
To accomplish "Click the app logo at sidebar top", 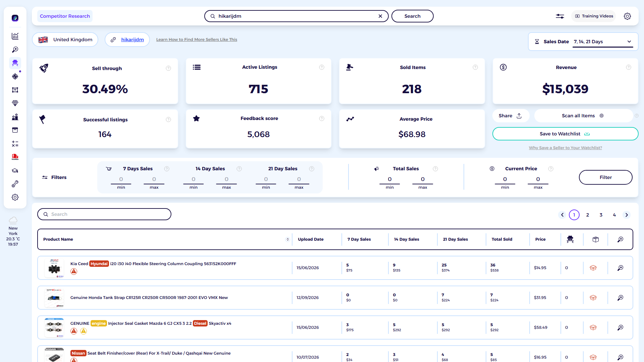I will tap(15, 18).
